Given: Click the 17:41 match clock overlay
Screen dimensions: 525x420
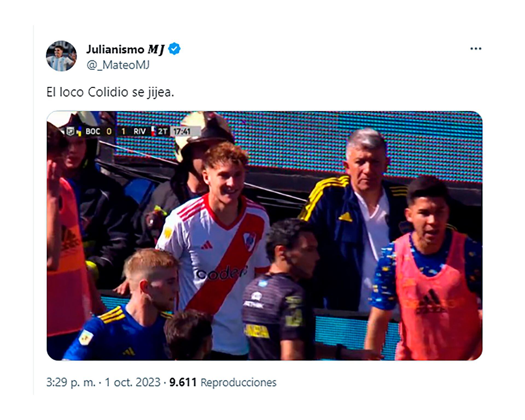Looking at the screenshot, I should click(182, 132).
